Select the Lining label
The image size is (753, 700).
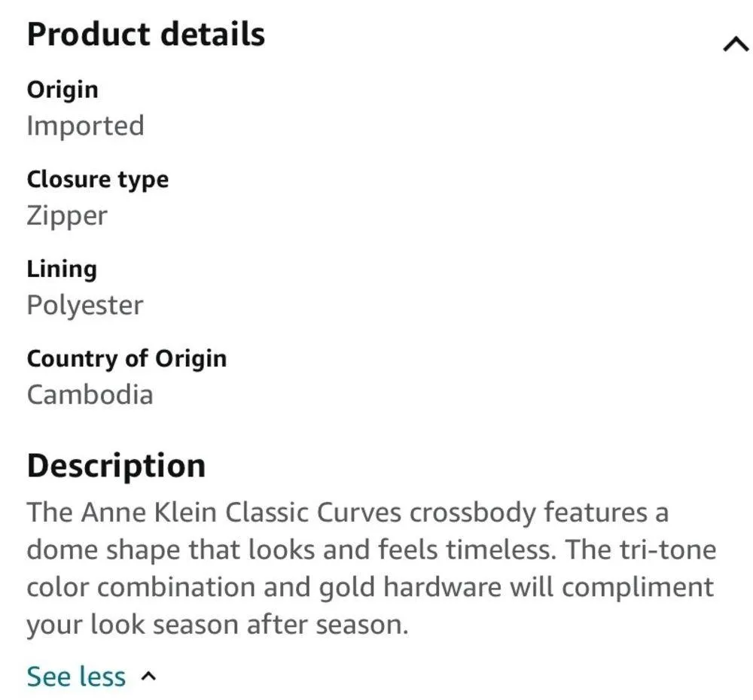62,269
